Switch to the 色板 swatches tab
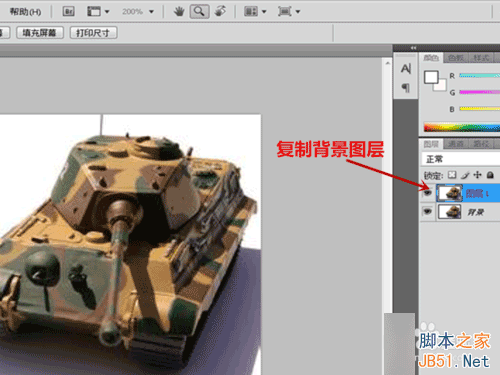This screenshot has height=375, width=500. pyautogui.click(x=456, y=58)
